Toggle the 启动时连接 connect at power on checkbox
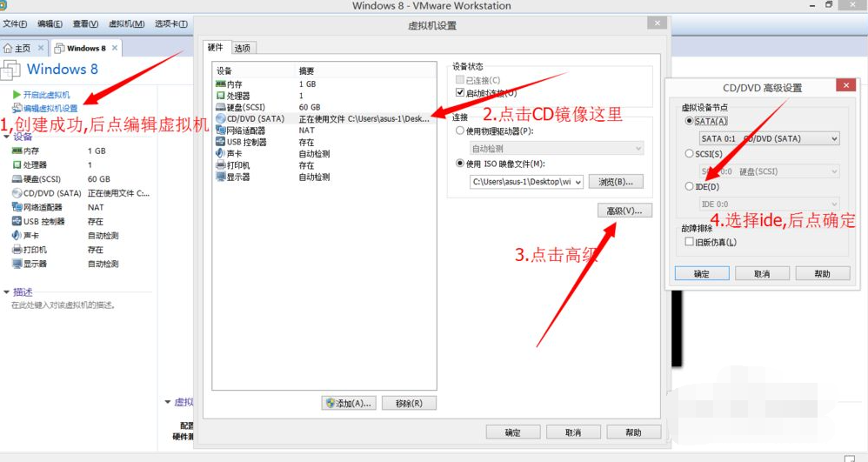Screen dimensions: 868x462 click(459, 92)
